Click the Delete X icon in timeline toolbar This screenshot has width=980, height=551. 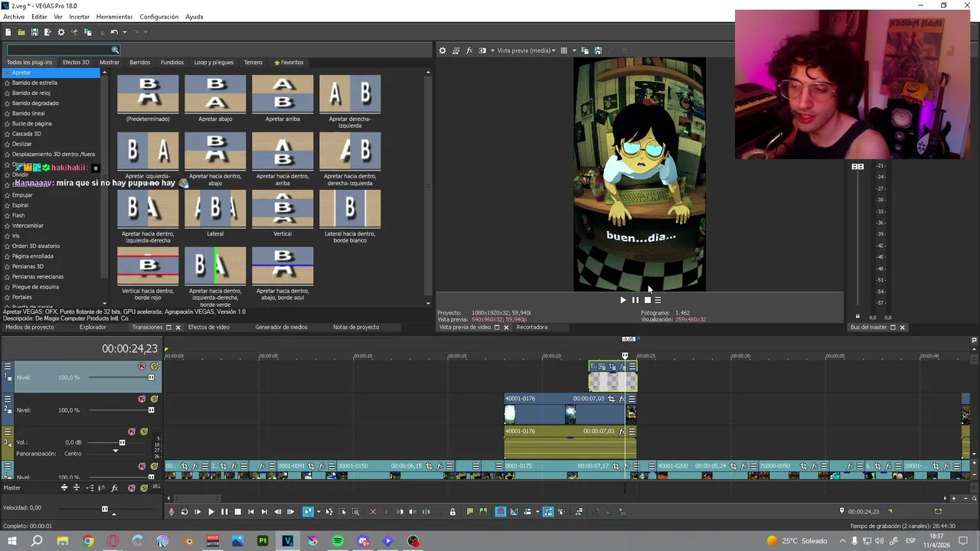(x=373, y=512)
